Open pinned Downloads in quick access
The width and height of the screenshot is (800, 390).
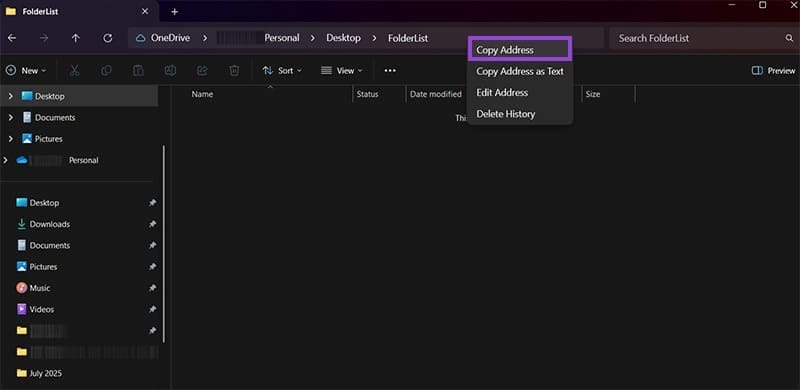click(50, 224)
